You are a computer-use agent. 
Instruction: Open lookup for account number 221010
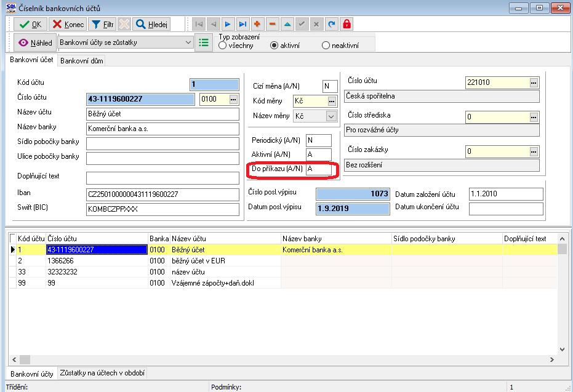click(534, 83)
